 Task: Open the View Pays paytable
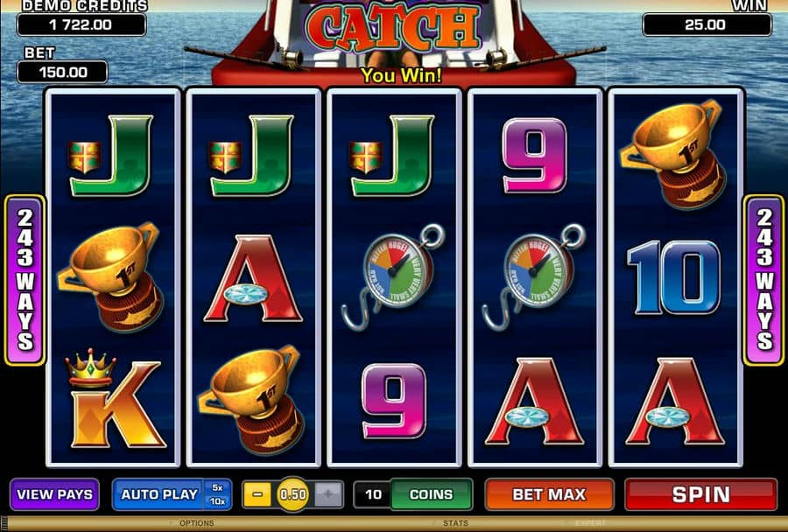pyautogui.click(x=55, y=494)
